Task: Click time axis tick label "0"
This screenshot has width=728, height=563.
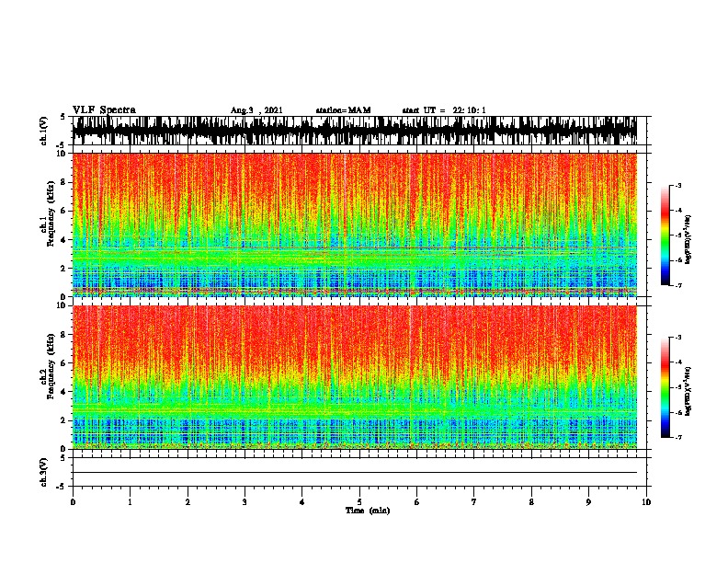Action: (73, 502)
